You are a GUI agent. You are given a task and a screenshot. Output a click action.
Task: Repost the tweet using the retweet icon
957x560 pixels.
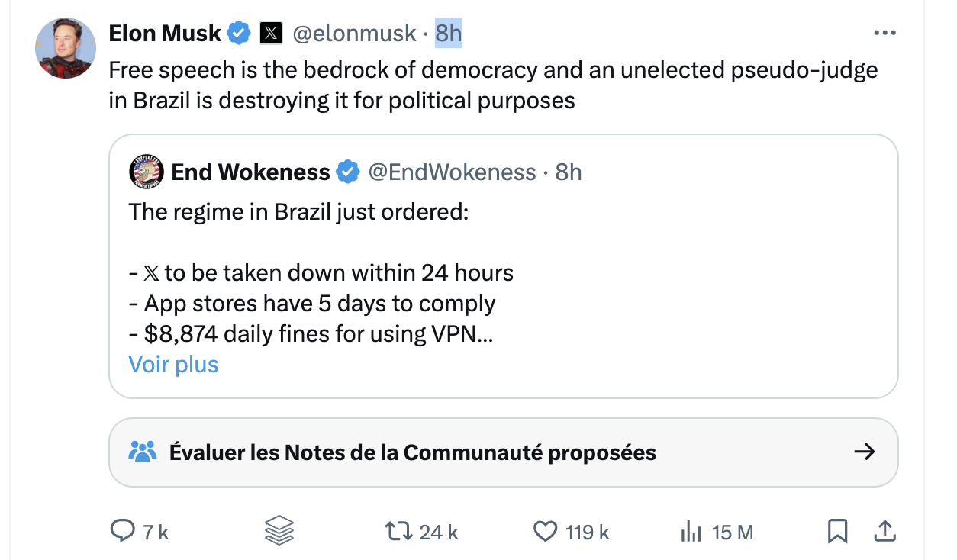click(x=398, y=531)
